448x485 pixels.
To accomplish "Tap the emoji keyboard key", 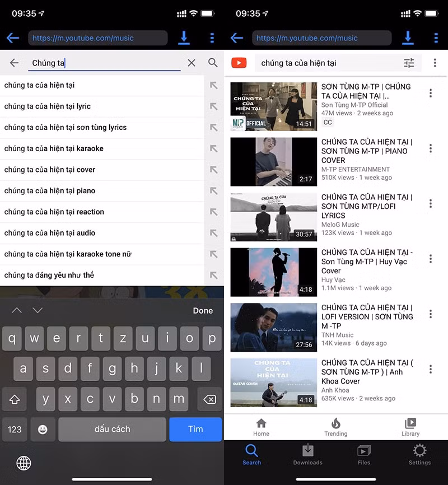I will click(43, 429).
